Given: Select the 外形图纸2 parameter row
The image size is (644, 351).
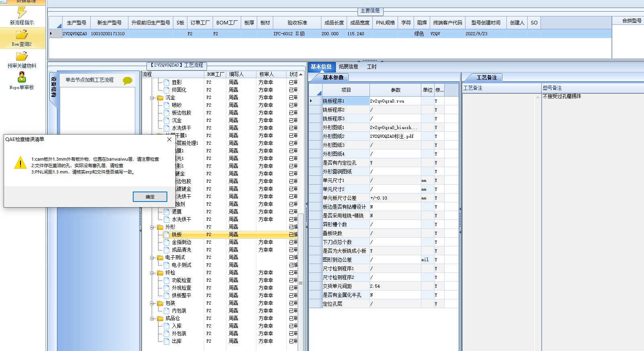Looking at the screenshot, I should [384, 136].
